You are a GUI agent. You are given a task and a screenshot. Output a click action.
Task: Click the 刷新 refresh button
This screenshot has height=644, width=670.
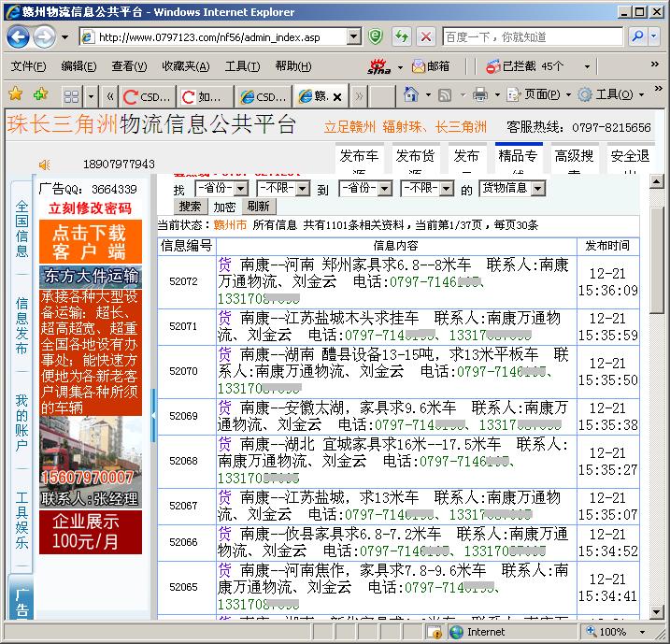point(259,207)
